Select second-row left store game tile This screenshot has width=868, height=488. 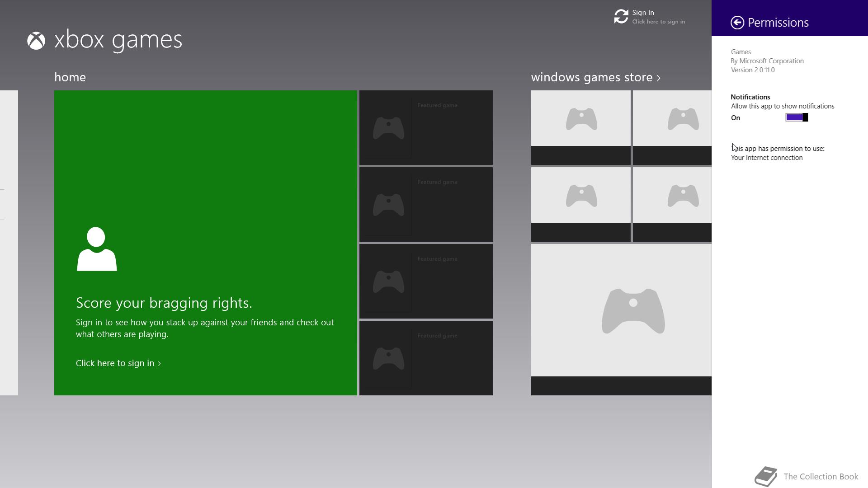[x=581, y=204]
